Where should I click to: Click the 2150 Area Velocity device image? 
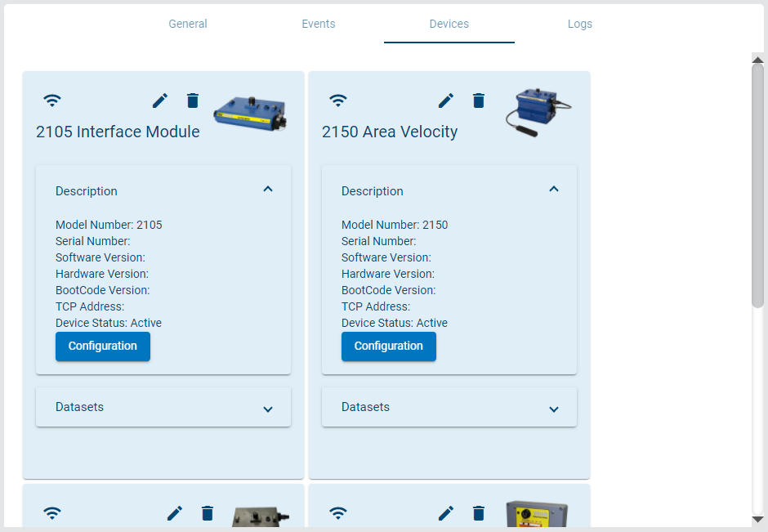(x=538, y=112)
